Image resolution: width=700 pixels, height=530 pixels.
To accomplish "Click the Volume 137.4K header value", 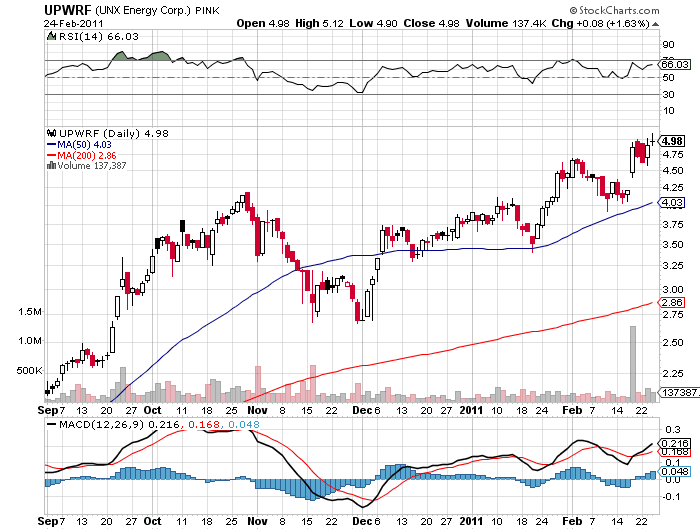I will [x=506, y=23].
